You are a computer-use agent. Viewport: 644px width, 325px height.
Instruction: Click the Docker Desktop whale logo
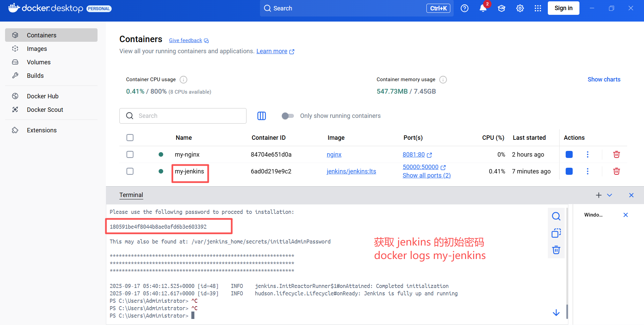click(x=14, y=8)
